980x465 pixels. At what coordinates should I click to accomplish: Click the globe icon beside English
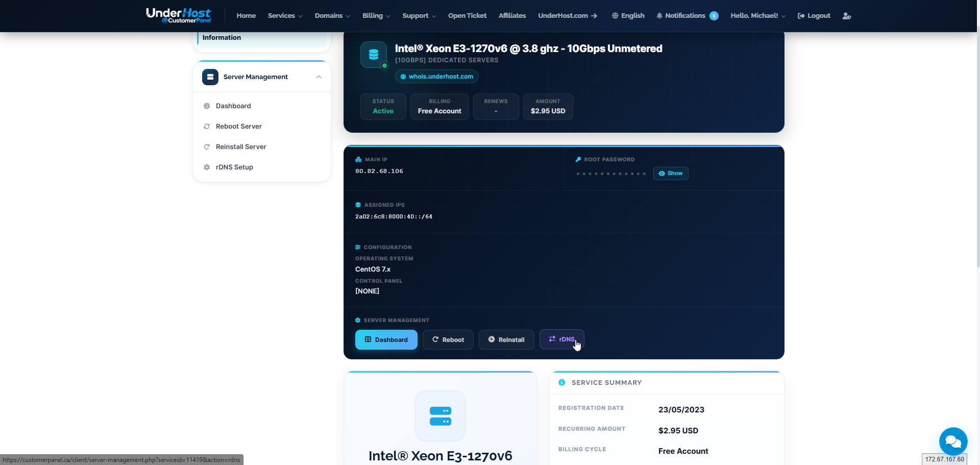click(615, 16)
